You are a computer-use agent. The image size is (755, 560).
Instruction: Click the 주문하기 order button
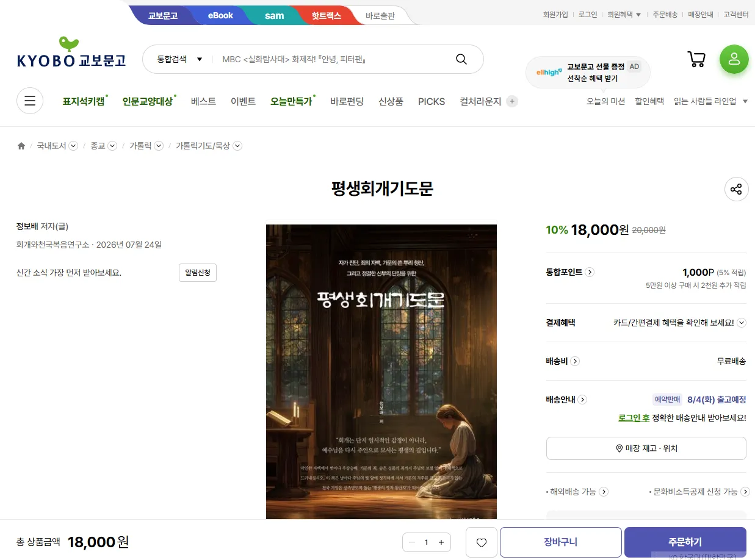(685, 542)
